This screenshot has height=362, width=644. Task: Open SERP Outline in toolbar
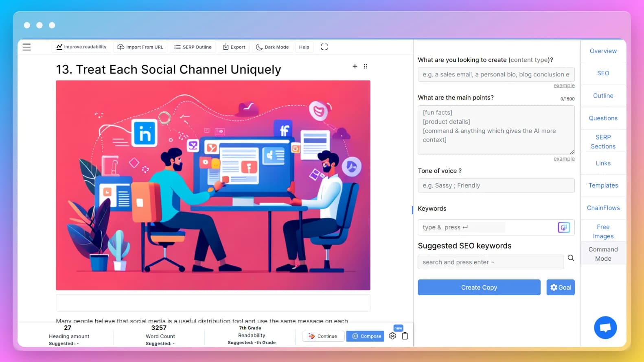point(193,47)
